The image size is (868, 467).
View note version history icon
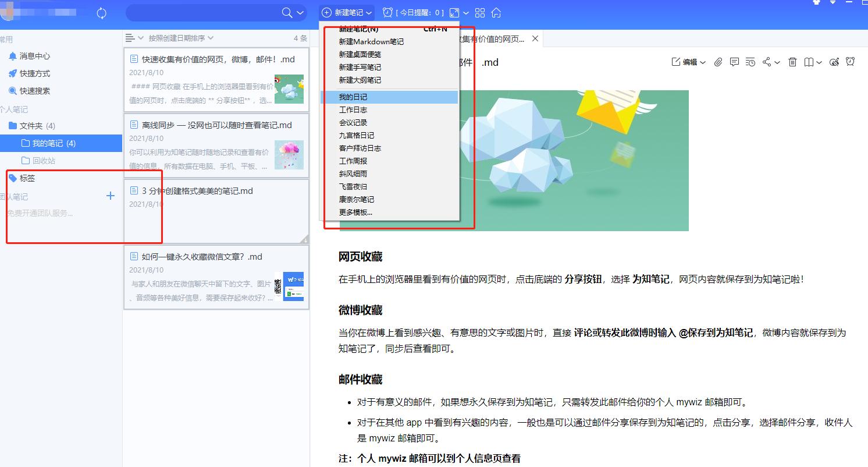click(750, 62)
